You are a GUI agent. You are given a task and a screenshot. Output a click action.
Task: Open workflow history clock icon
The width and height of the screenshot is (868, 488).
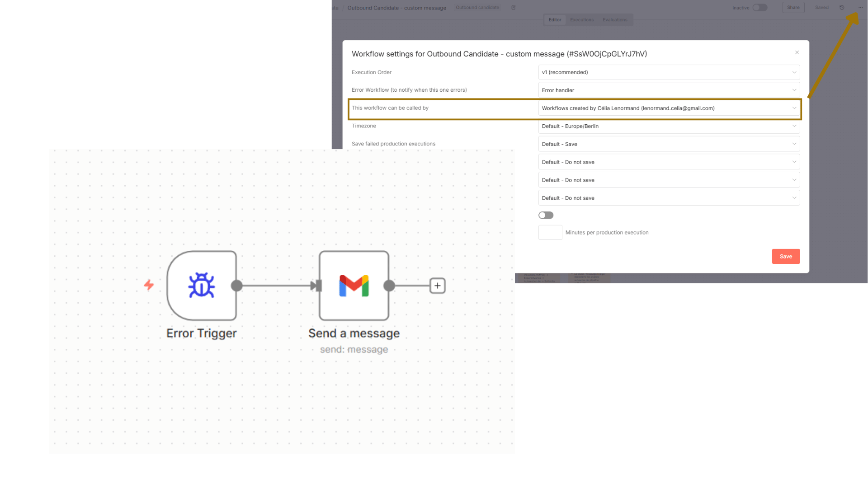tap(842, 8)
